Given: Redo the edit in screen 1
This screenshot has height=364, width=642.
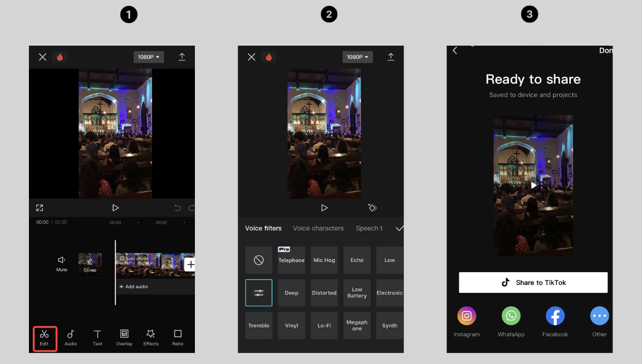Looking at the screenshot, I should coord(191,208).
